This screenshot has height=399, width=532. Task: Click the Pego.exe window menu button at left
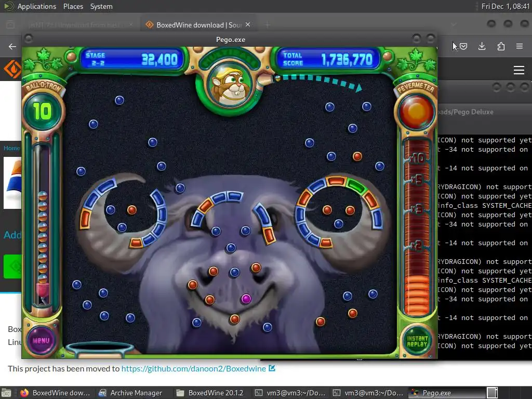click(x=29, y=38)
